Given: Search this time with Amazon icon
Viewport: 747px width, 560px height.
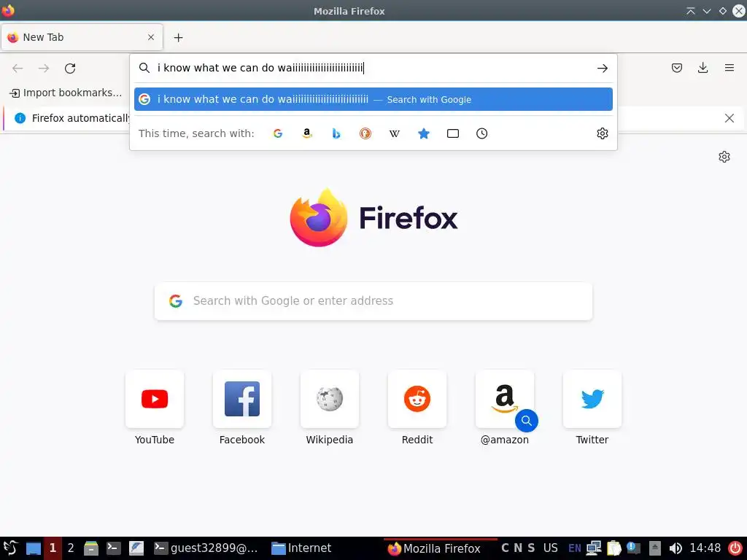Looking at the screenshot, I should 307,133.
